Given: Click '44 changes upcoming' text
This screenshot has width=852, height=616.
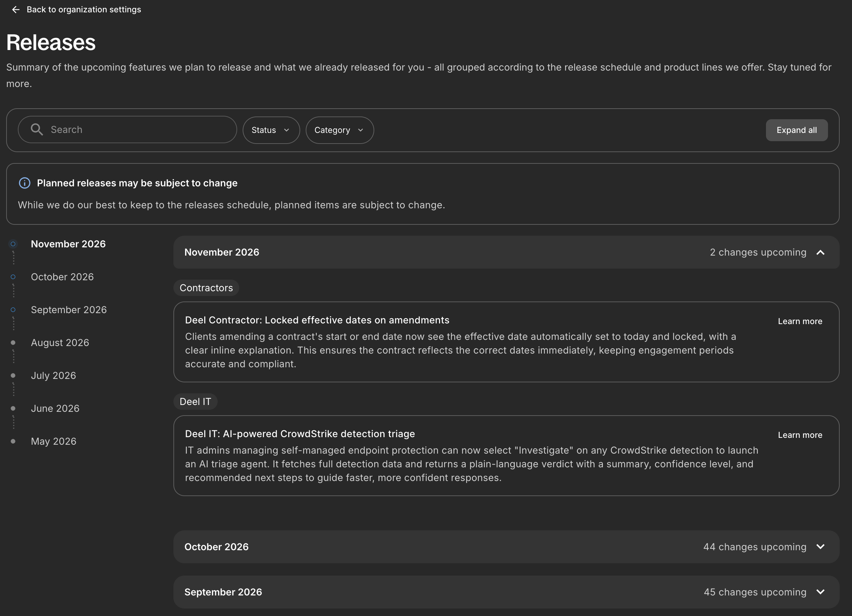Looking at the screenshot, I should 755,547.
